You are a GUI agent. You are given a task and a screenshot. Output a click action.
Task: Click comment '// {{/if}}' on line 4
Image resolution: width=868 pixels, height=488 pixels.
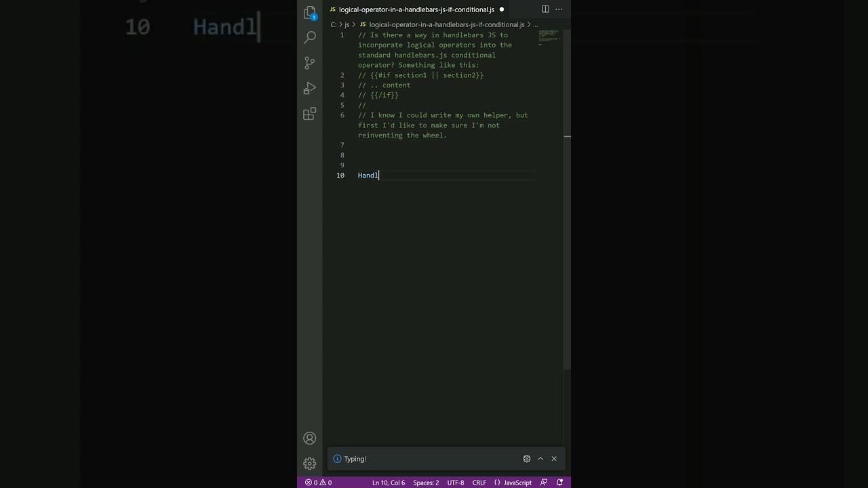[378, 96]
